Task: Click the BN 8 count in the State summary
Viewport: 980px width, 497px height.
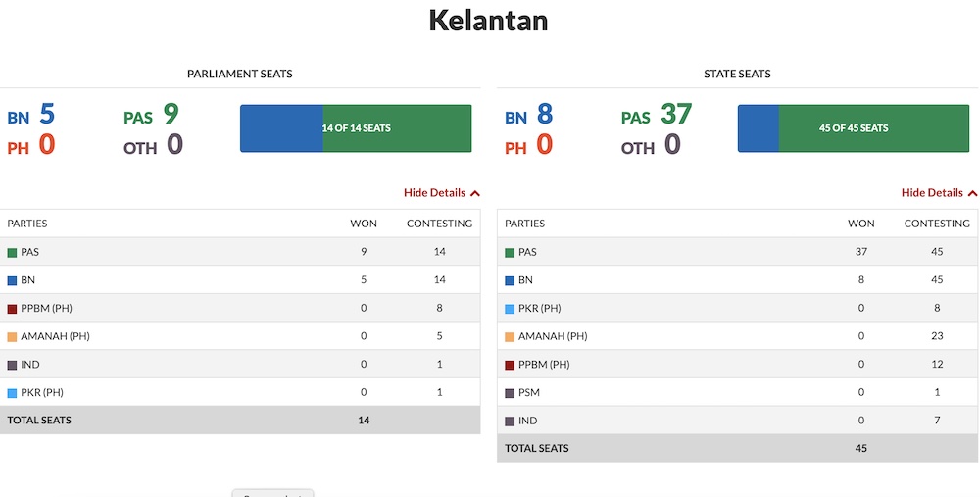Action: [x=529, y=115]
